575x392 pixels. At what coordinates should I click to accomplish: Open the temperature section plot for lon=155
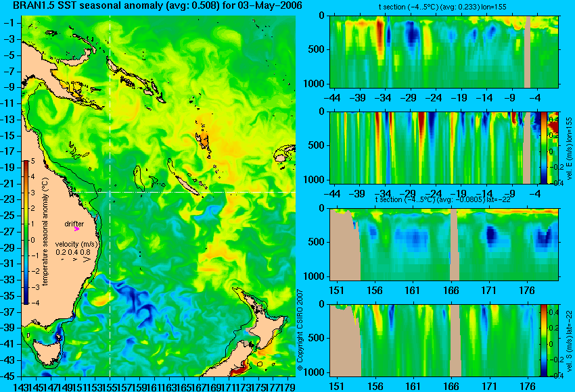pos(444,51)
